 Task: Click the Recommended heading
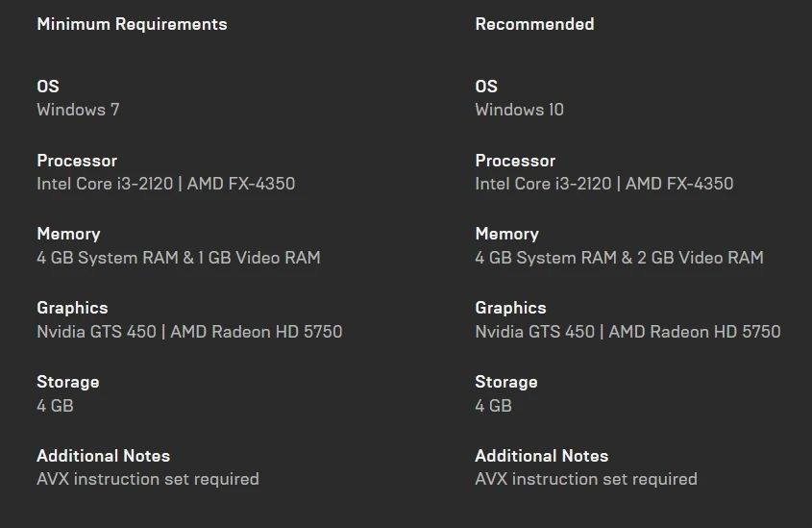[x=534, y=24]
